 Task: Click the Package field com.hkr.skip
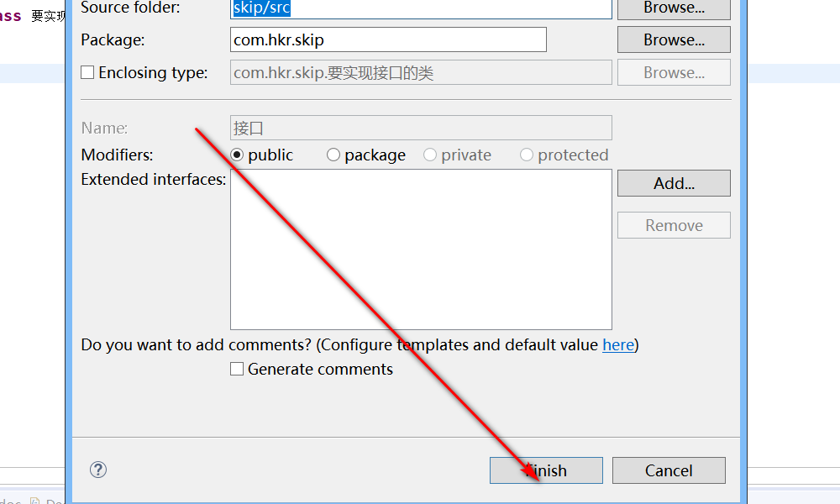(x=388, y=39)
